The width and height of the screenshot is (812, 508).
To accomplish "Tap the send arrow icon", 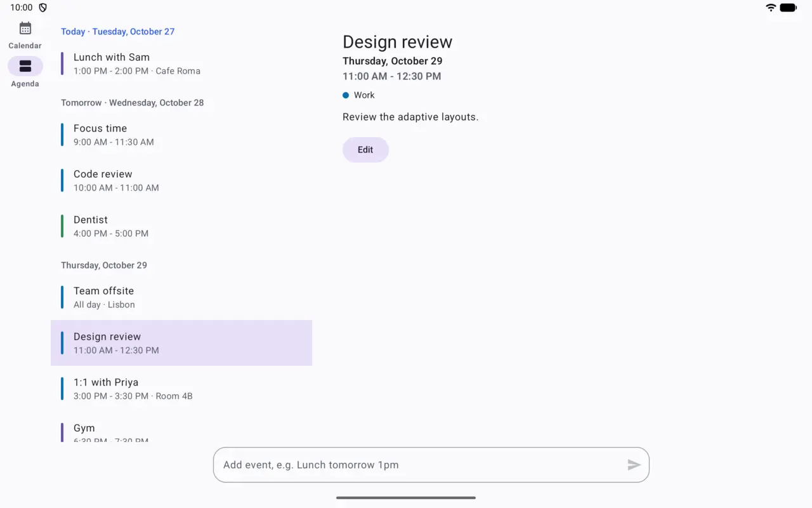I will pyautogui.click(x=634, y=465).
